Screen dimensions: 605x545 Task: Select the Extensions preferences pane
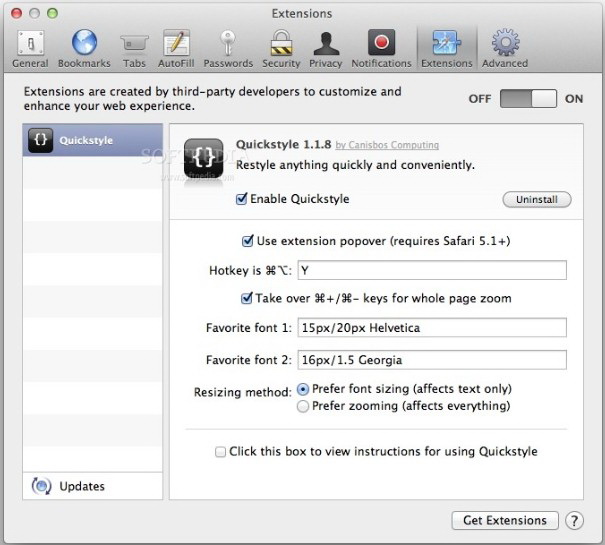coord(446,49)
